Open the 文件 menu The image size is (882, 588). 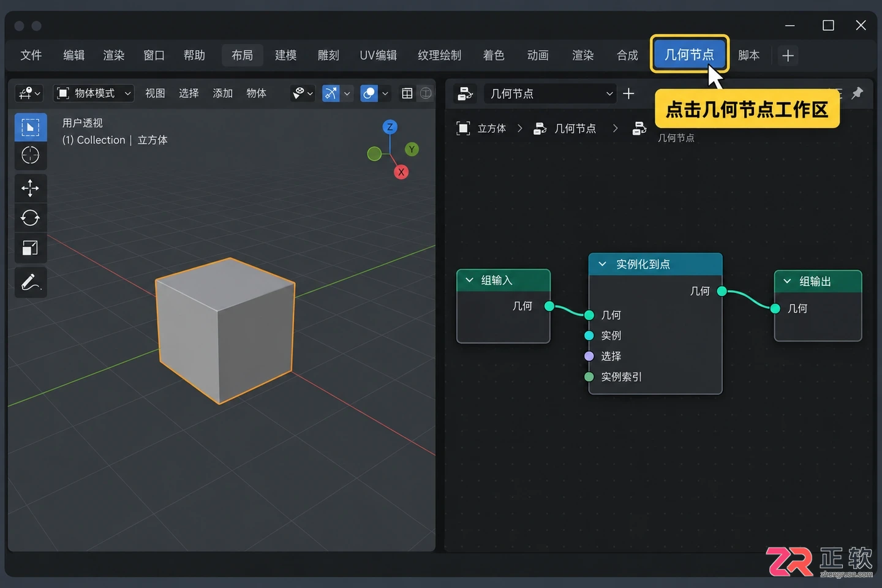[x=31, y=55]
